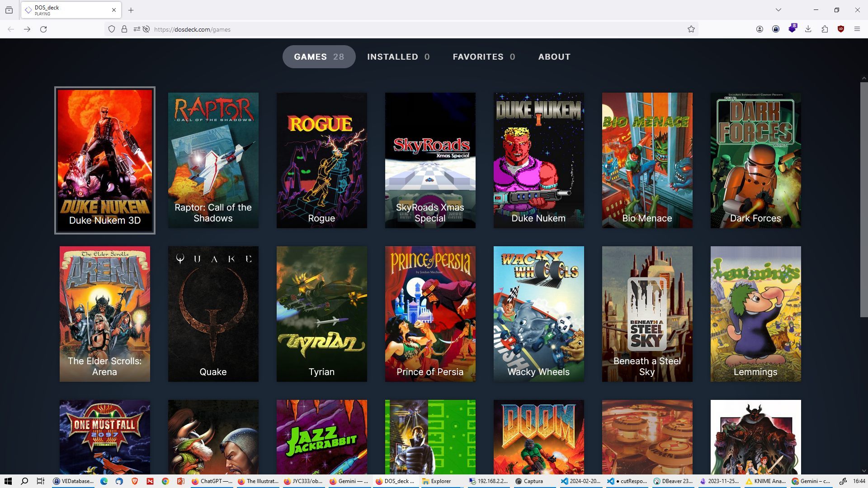Switch to the INSTALLED tab
The height and width of the screenshot is (488, 868).
click(x=398, y=56)
